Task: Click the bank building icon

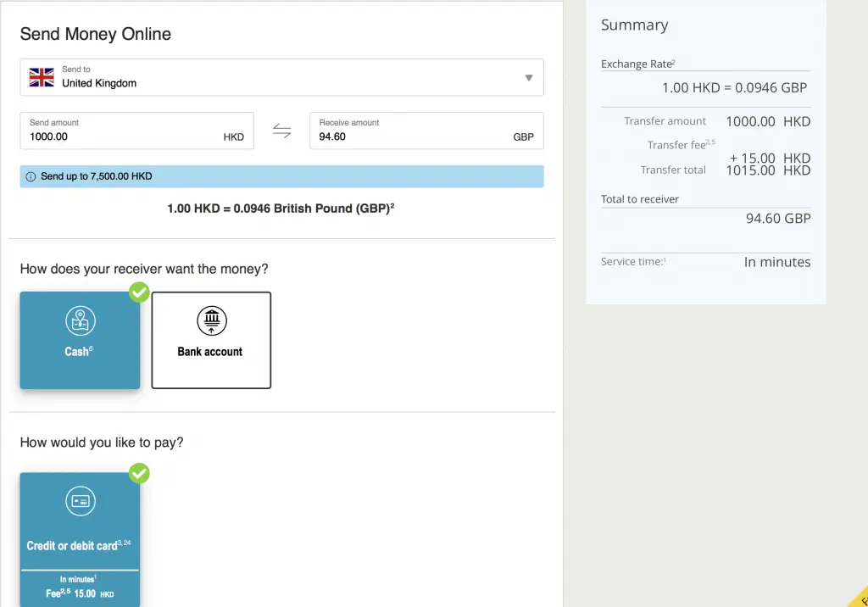Action: click(x=211, y=320)
